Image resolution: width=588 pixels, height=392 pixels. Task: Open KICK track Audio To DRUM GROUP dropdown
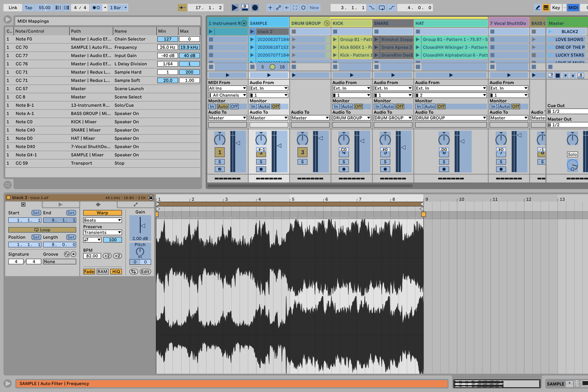pyautogui.click(x=351, y=118)
